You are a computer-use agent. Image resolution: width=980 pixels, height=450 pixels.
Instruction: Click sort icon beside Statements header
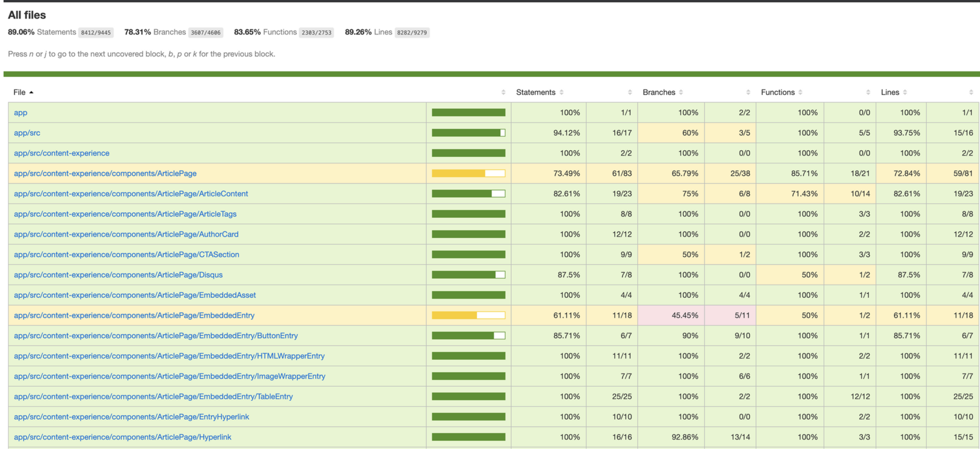(562, 93)
